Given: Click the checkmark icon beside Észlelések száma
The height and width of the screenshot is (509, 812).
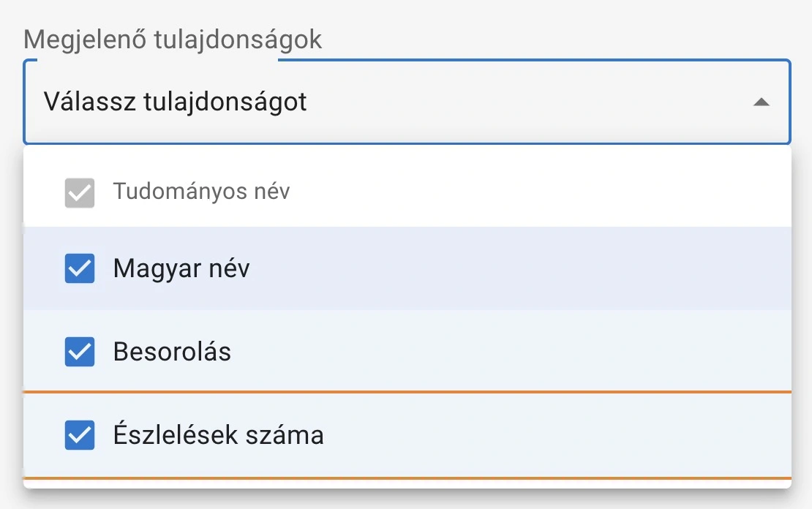Looking at the screenshot, I should pos(80,435).
